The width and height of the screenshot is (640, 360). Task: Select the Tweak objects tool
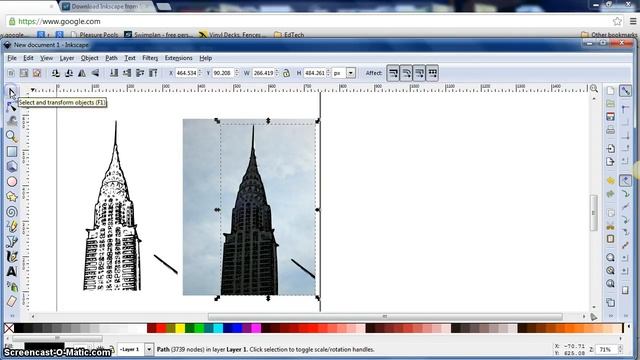tap(11, 121)
